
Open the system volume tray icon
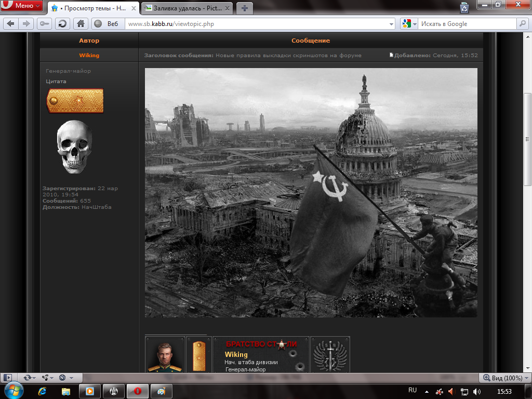(x=477, y=392)
